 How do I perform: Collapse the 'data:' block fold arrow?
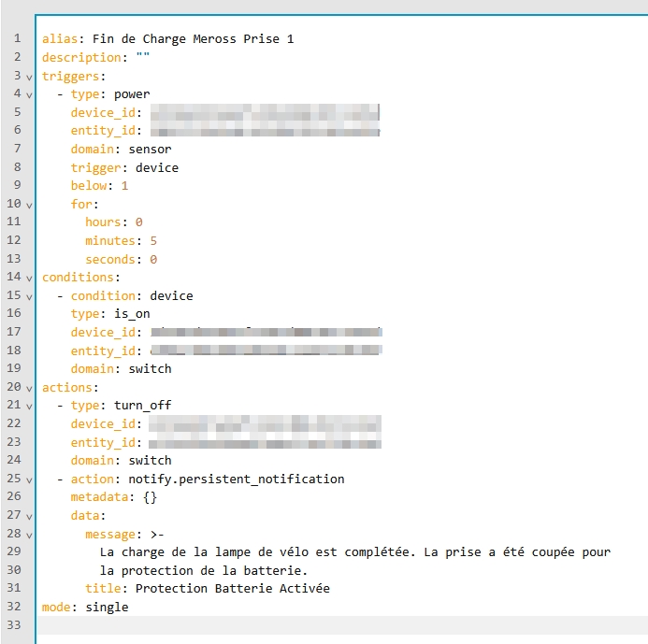[29, 516]
